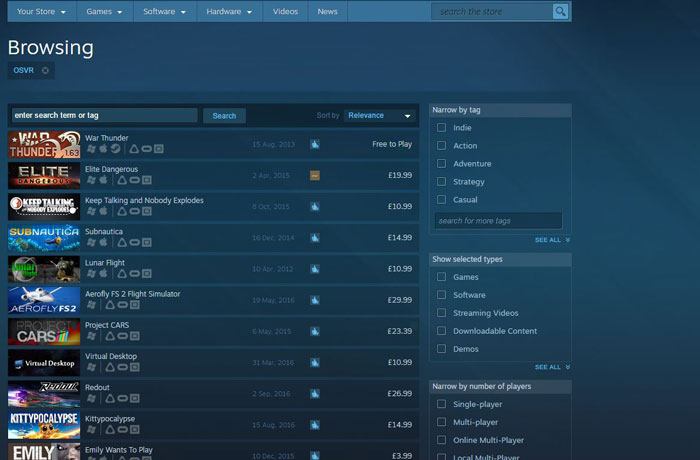The width and height of the screenshot is (700, 460).
Task: Click the Lunar Flight price £10.99
Action: [x=400, y=269]
